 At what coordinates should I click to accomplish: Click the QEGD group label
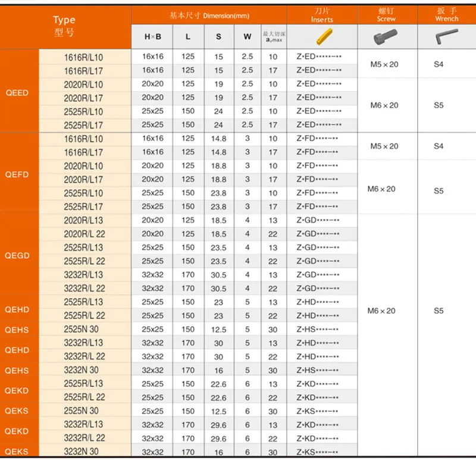pyautogui.click(x=17, y=255)
